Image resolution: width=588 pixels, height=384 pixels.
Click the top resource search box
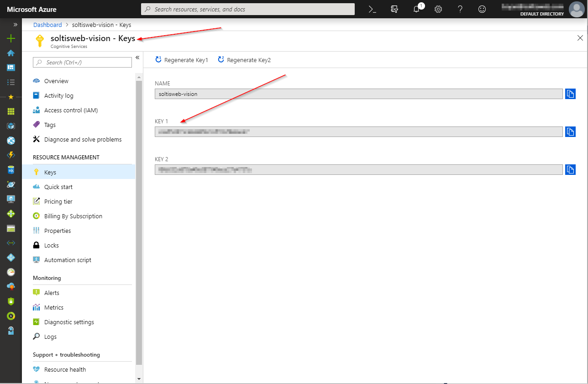tap(248, 9)
